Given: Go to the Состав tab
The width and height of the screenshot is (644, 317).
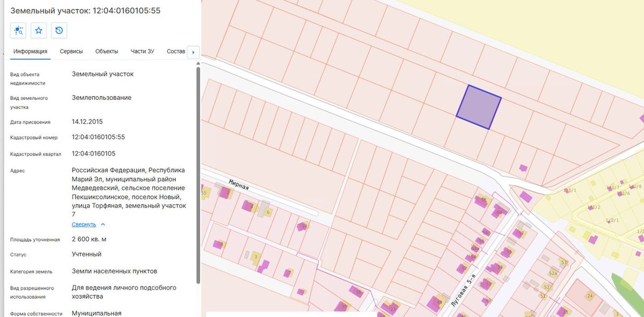Looking at the screenshot, I should [x=176, y=51].
